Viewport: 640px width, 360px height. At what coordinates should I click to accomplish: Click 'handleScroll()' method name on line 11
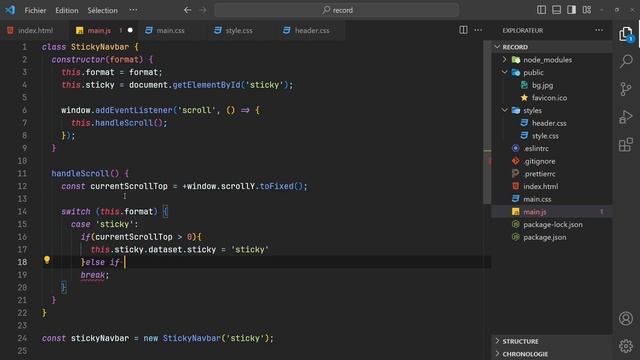tap(85, 173)
